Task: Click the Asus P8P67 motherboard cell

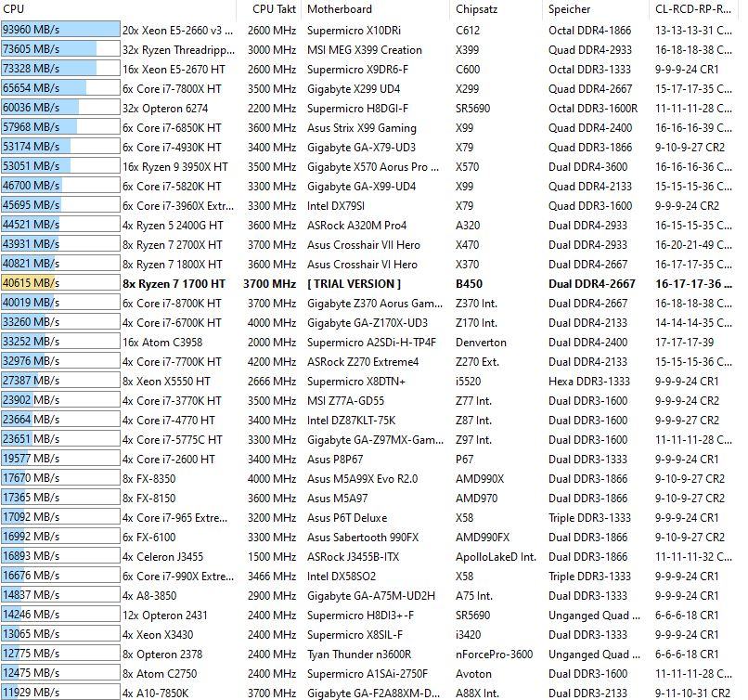Action: [335, 460]
